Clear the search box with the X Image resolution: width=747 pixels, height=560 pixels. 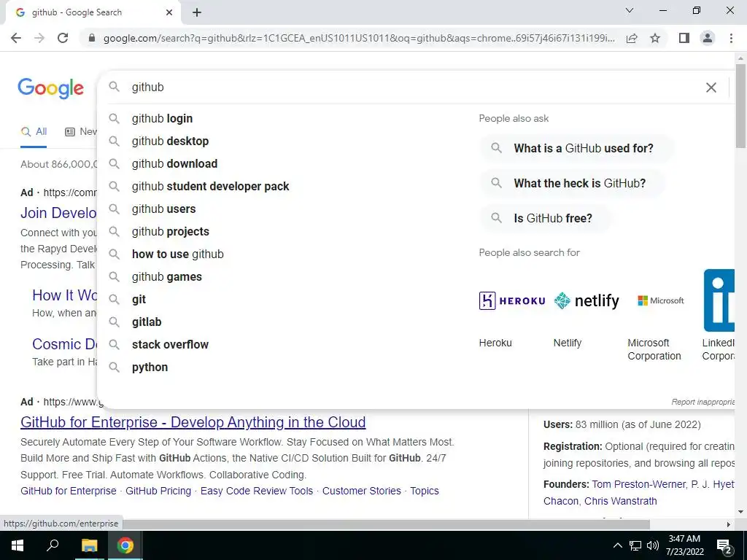(711, 87)
